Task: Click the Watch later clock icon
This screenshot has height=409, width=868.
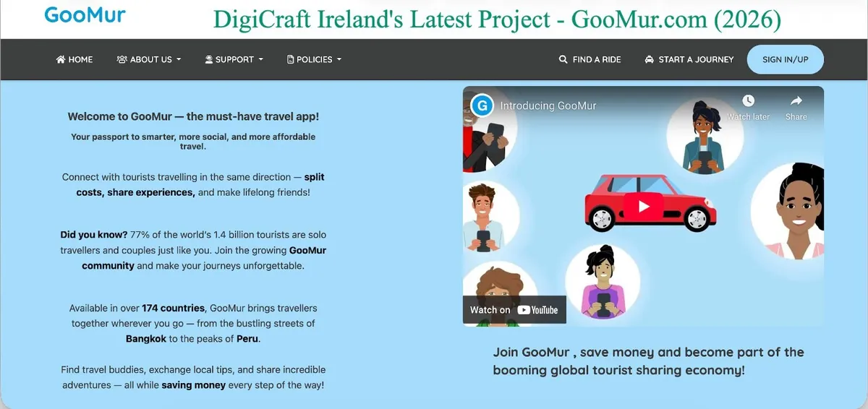Action: (x=748, y=101)
